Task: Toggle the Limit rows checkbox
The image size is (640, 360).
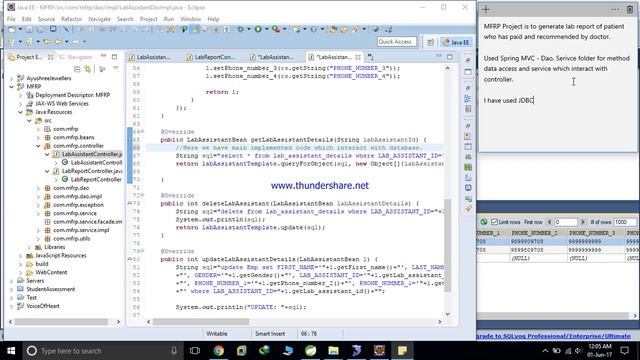Action: 494,222
